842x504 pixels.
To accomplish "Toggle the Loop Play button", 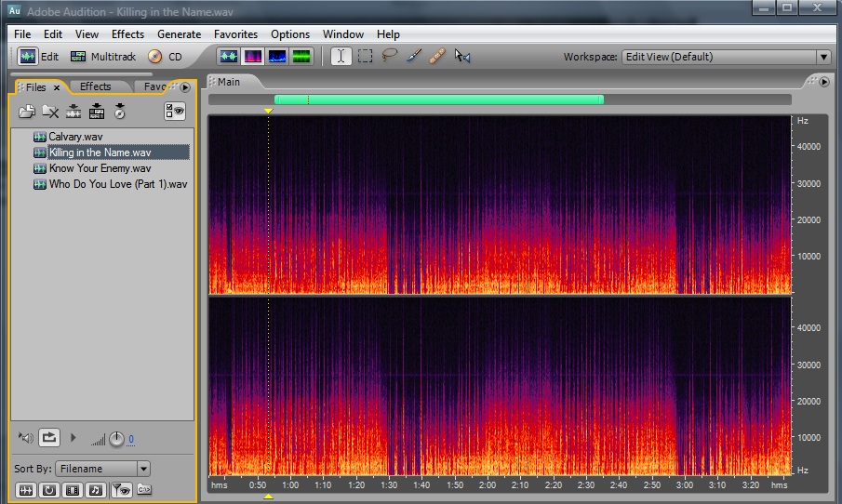I will (49, 437).
